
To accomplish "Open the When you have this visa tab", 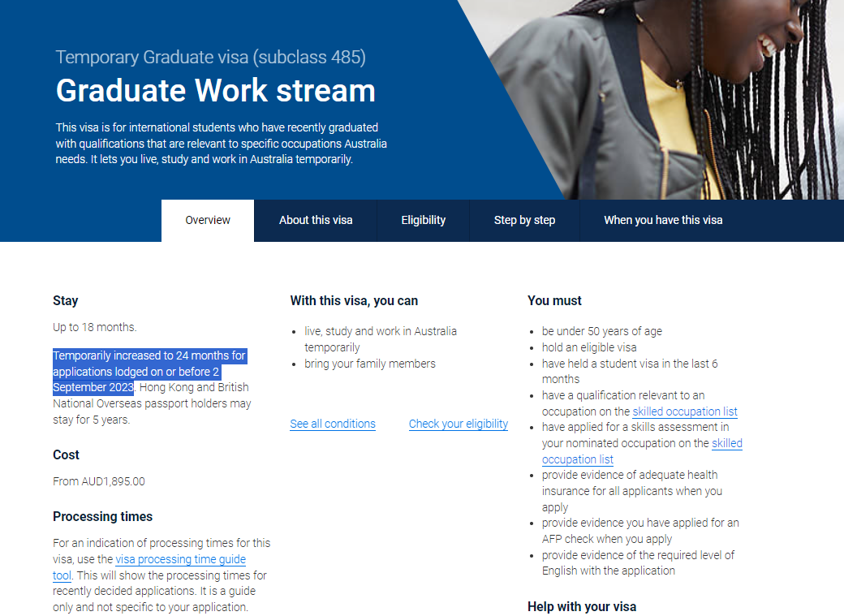I will (x=662, y=220).
